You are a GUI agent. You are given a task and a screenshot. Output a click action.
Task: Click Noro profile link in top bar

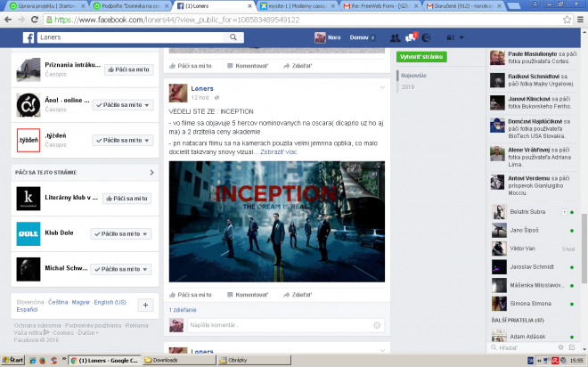pyautogui.click(x=328, y=37)
